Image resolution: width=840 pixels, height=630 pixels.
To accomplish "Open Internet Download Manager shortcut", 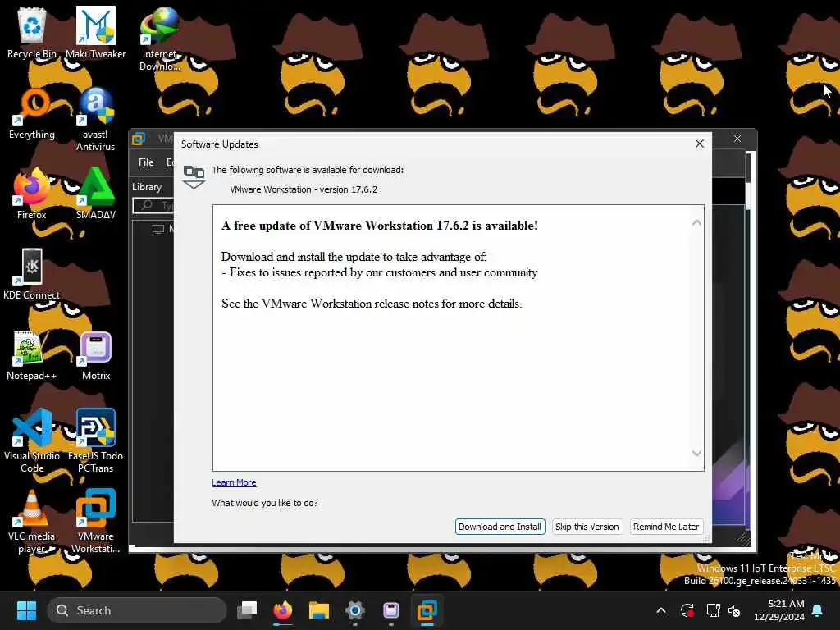I will [160, 39].
